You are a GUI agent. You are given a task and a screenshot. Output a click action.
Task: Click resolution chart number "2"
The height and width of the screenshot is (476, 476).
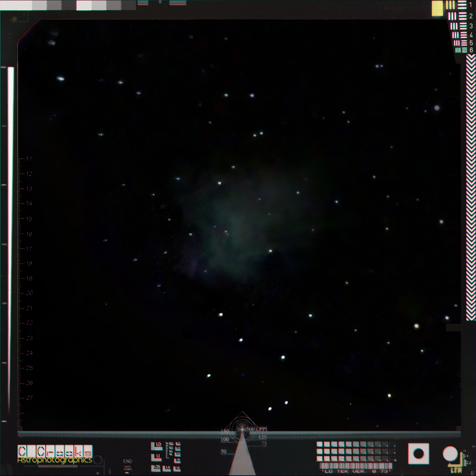point(471,16)
